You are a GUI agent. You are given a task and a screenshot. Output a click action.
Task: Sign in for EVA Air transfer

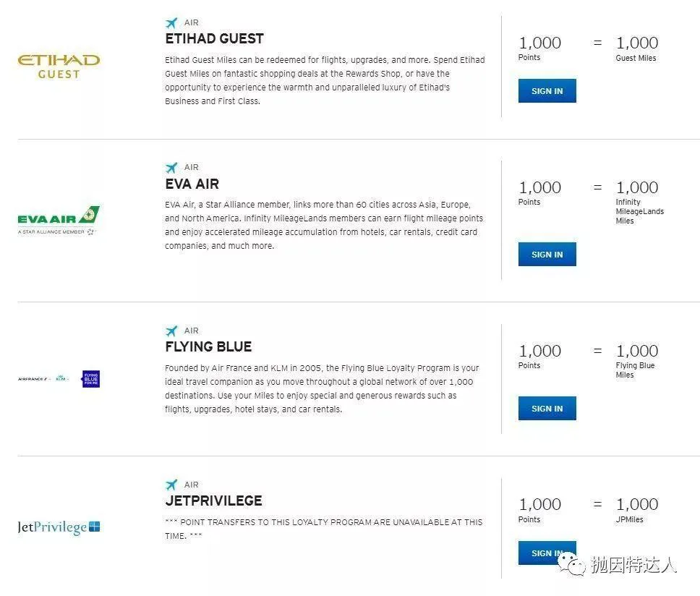[x=547, y=255]
